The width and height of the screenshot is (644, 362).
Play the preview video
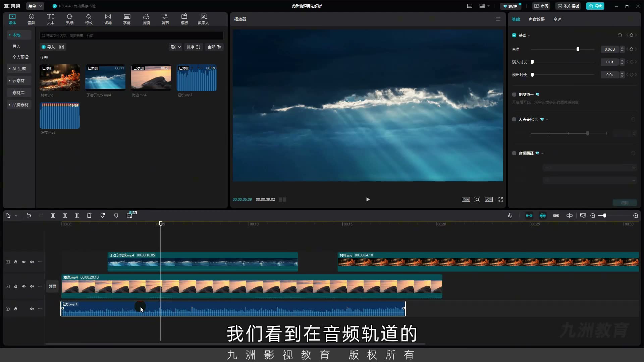point(368,199)
